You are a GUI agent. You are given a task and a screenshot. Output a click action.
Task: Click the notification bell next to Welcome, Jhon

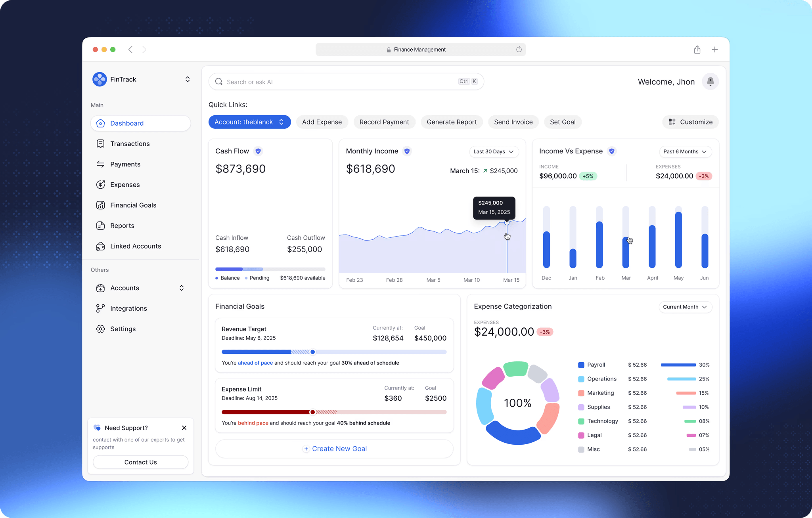coord(710,81)
